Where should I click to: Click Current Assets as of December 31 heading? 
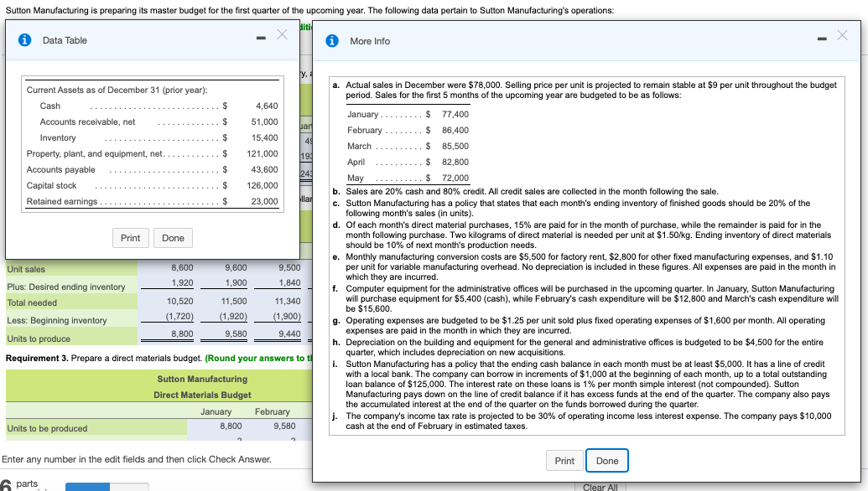[117, 90]
